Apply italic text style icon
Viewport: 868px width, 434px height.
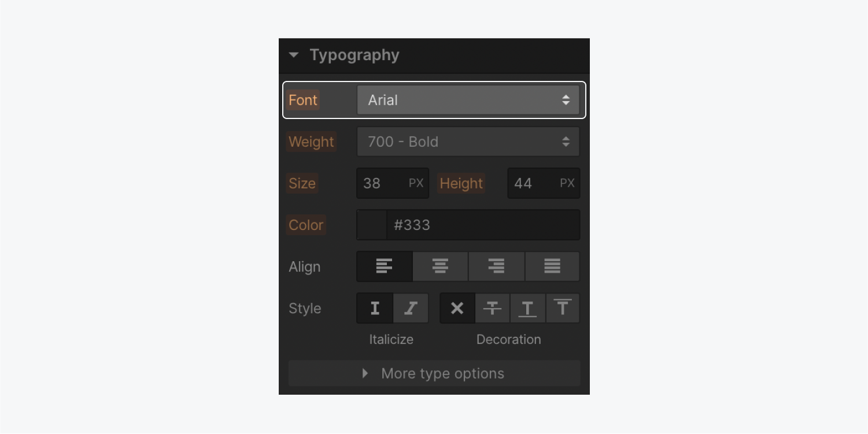pos(411,308)
